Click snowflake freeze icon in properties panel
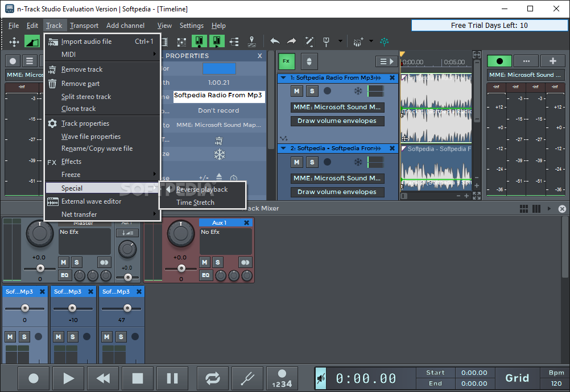Screen dimensions: 570x392 (219, 155)
